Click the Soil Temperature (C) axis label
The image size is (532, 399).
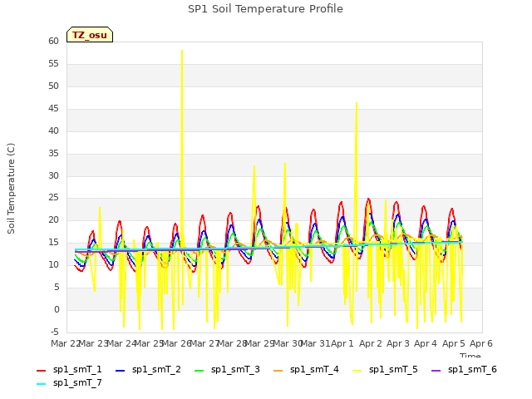coord(11,189)
